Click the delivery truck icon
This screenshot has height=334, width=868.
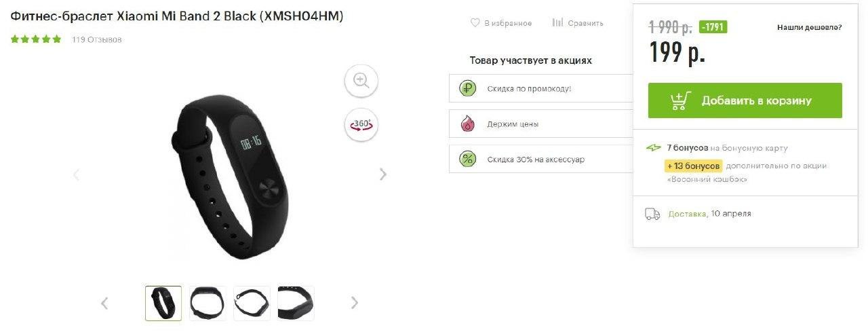click(x=652, y=214)
